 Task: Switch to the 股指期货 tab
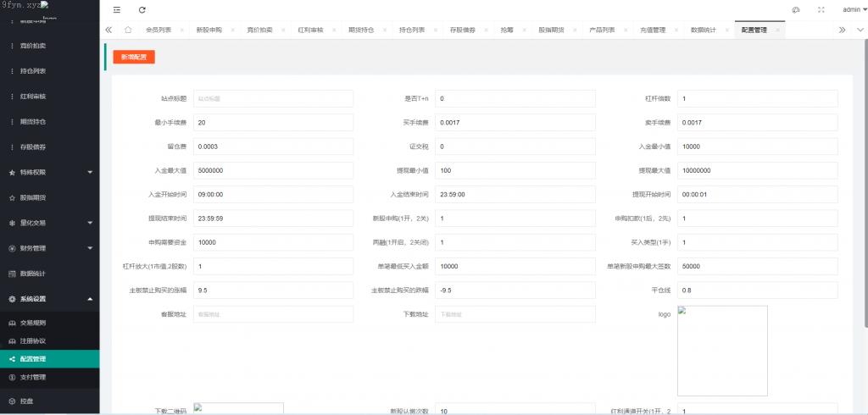551,30
